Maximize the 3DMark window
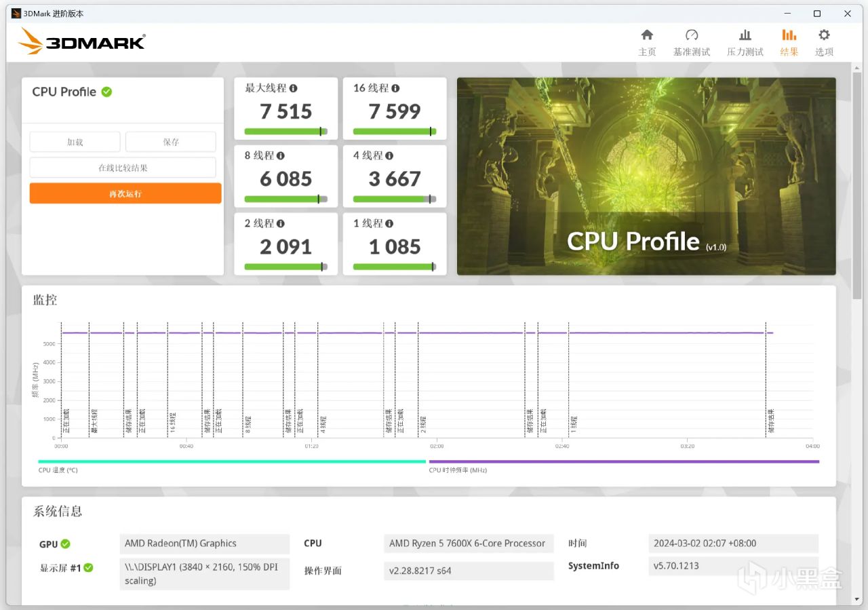The width and height of the screenshot is (868, 610). 817,14
